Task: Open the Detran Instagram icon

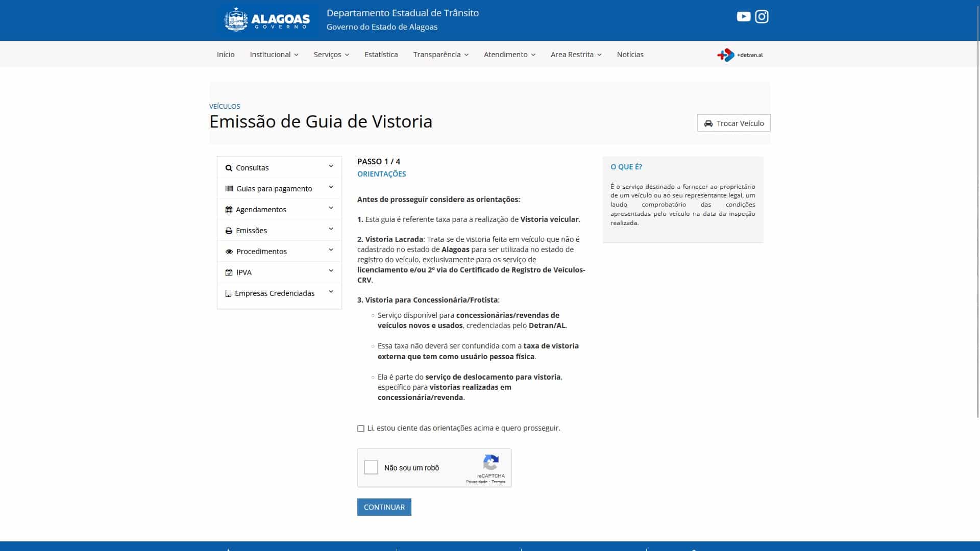Action: point(762,16)
